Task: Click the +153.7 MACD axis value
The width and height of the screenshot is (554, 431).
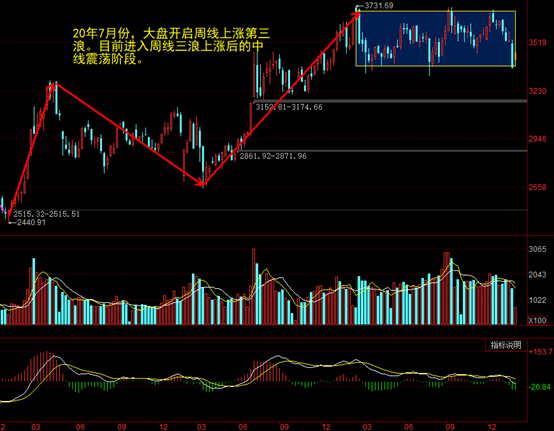Action: [541, 352]
